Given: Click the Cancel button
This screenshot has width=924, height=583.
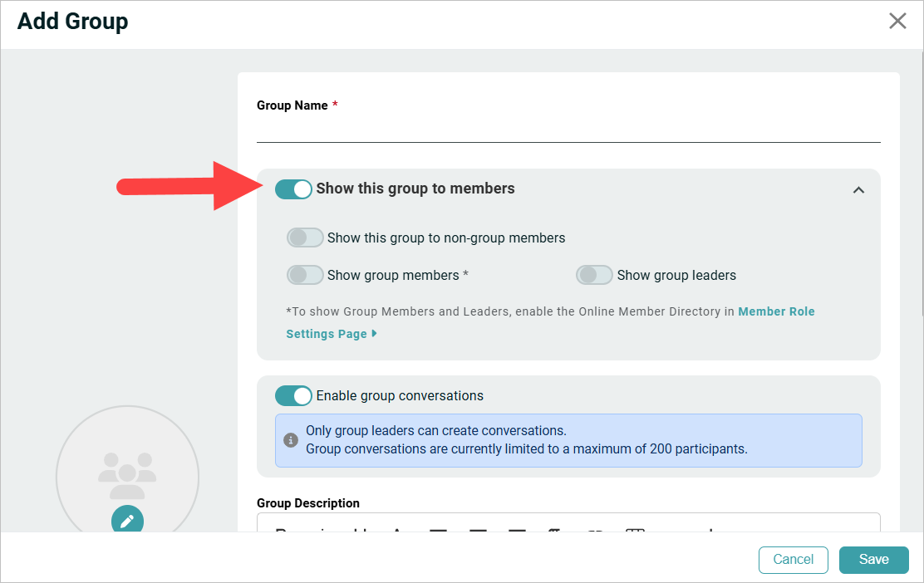Looking at the screenshot, I should [794, 560].
